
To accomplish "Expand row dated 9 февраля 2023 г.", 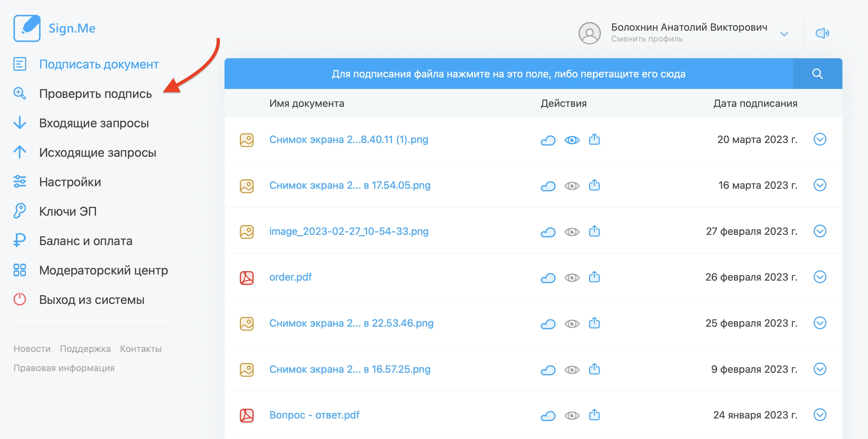I will point(820,369).
